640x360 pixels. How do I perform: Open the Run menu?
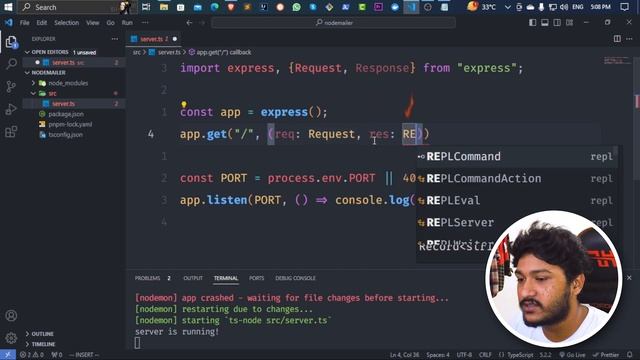pyautogui.click(x=127, y=23)
